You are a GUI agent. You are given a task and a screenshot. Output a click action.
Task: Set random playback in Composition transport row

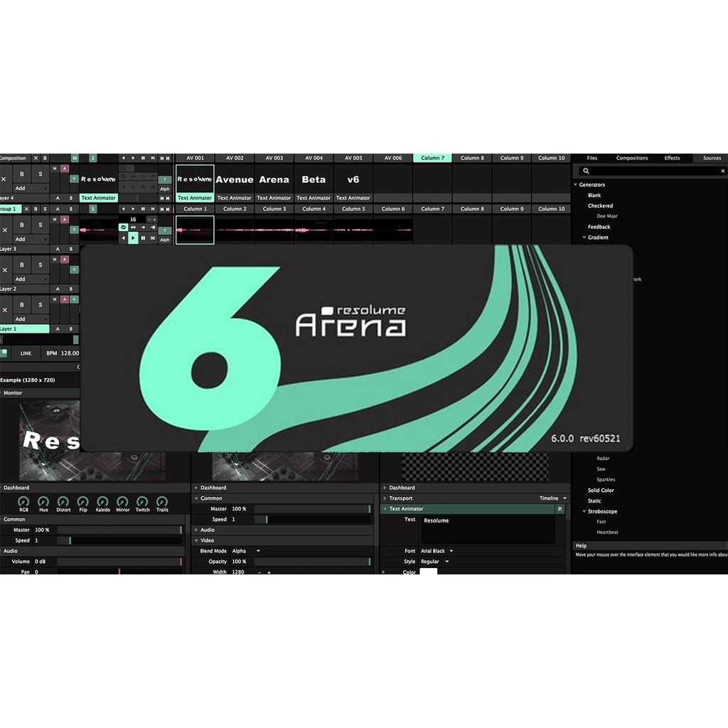pyautogui.click(x=153, y=158)
